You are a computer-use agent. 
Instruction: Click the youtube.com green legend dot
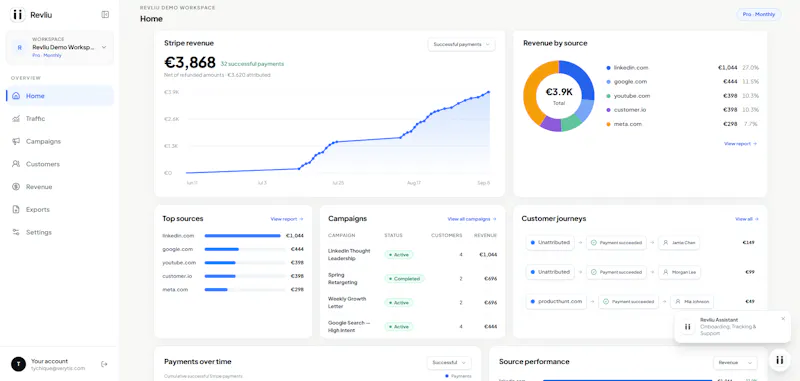[x=608, y=96]
